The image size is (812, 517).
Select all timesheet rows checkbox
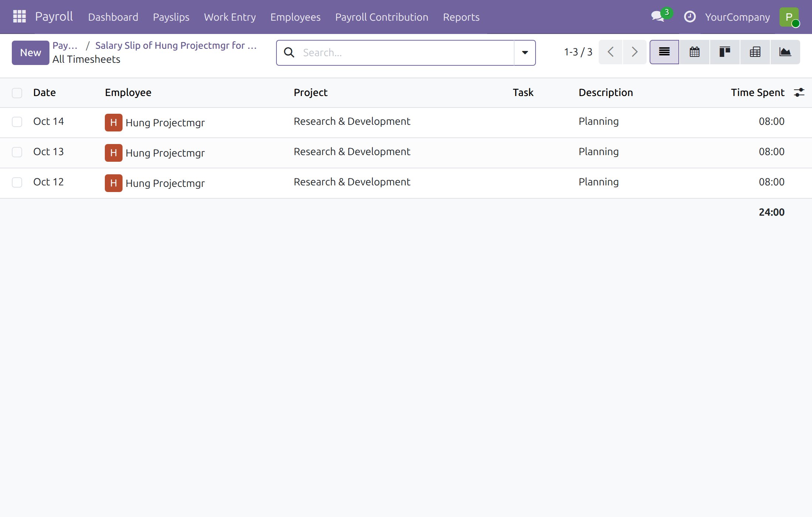click(x=17, y=93)
